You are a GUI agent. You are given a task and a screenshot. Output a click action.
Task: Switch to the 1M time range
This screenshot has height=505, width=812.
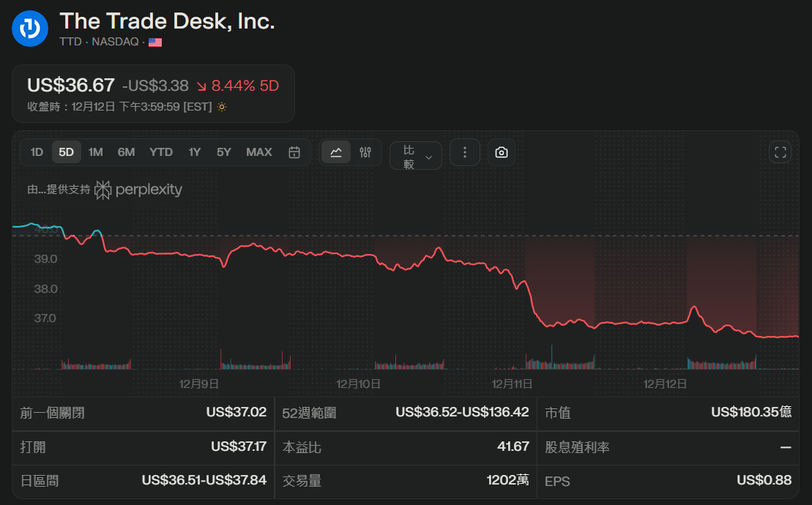click(96, 152)
